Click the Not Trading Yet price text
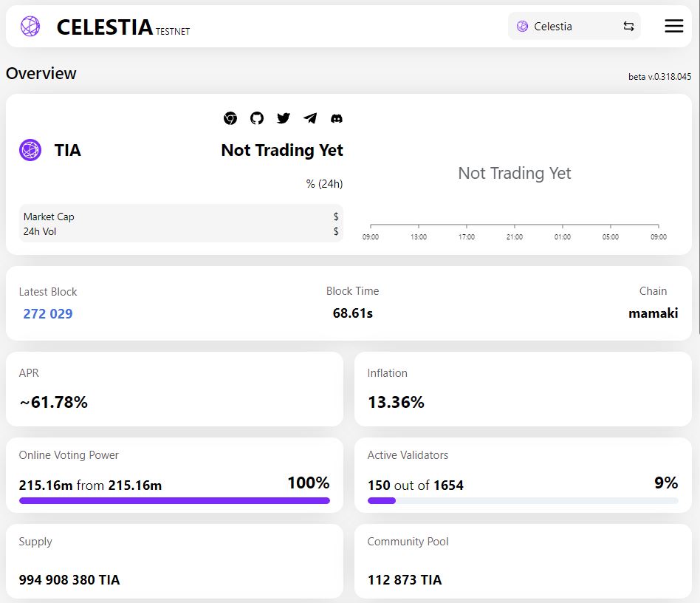700x603 pixels. [x=282, y=151]
